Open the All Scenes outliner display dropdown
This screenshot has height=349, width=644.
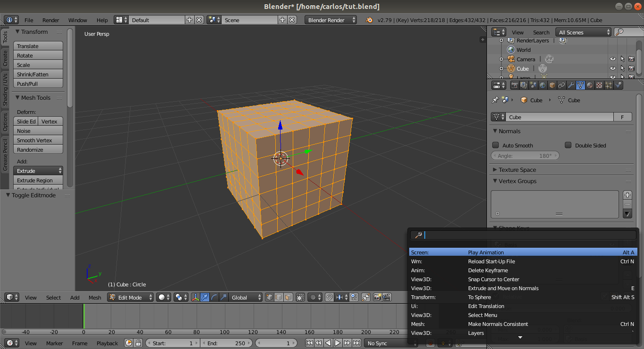tap(584, 32)
